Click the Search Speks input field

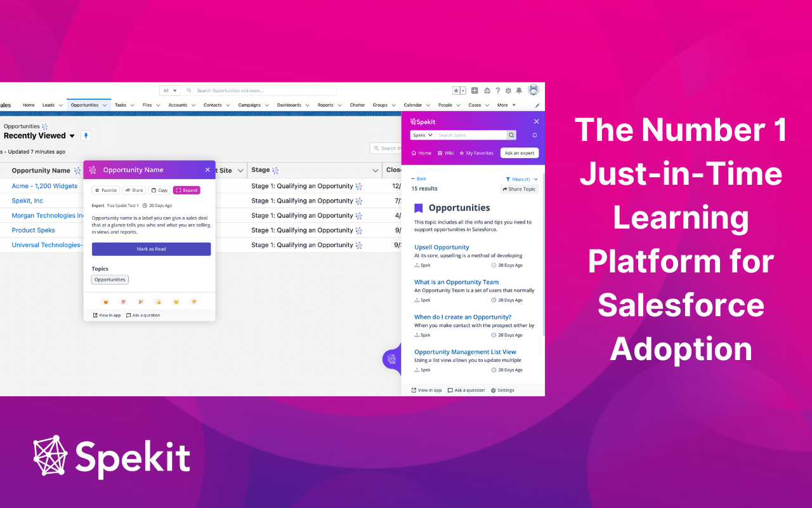tap(471, 135)
